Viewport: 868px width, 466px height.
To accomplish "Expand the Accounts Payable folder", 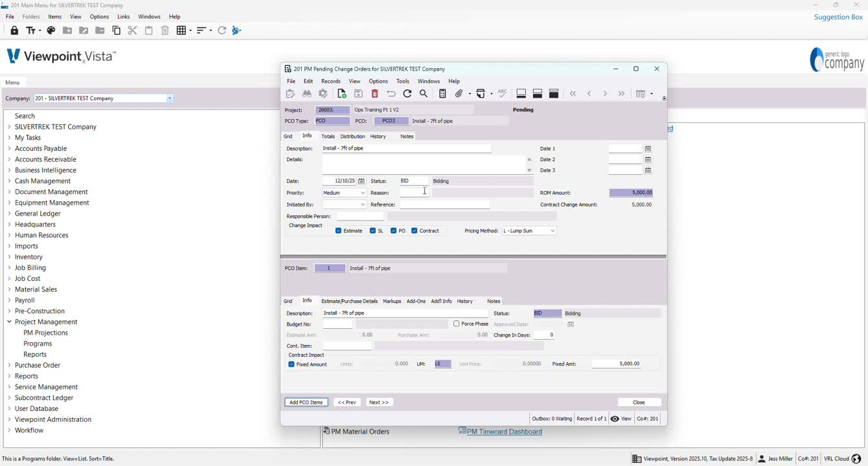I will 9,148.
